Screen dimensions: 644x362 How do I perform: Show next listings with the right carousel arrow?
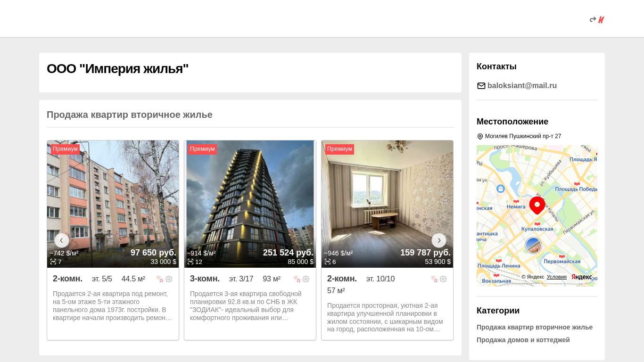coord(439,240)
